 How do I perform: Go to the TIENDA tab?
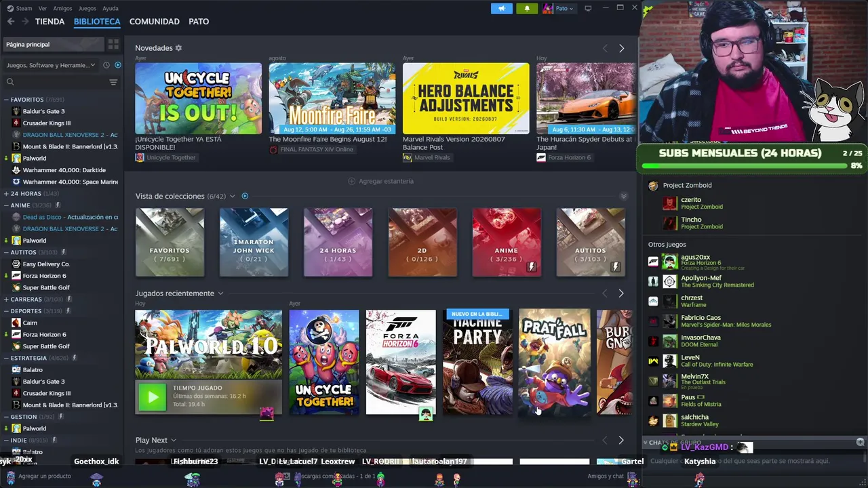tap(50, 22)
